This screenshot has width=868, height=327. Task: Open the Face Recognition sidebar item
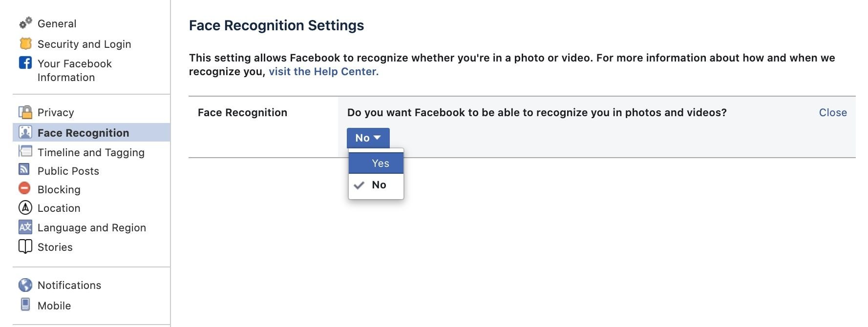[84, 133]
